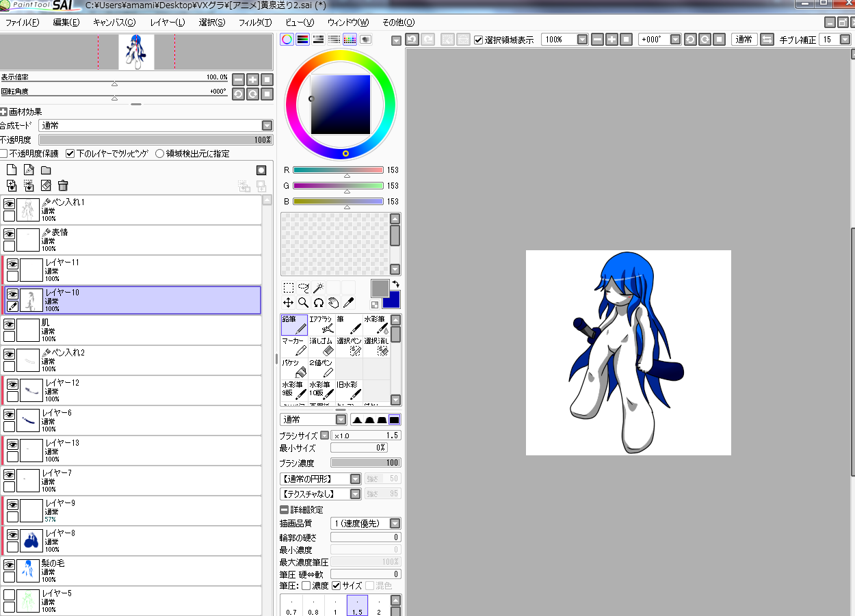Select the move layer tool
Screen dimensions: 855x616
point(289,302)
